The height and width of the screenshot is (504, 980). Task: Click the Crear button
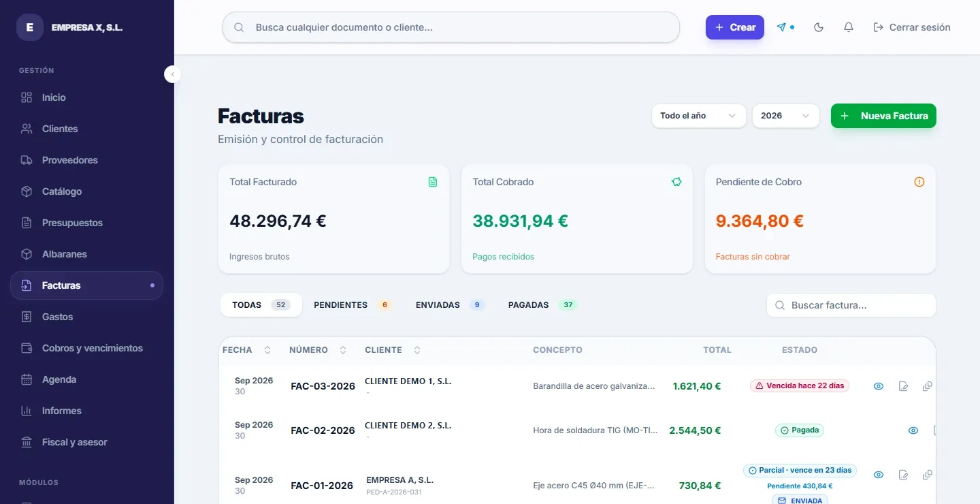[x=735, y=27]
